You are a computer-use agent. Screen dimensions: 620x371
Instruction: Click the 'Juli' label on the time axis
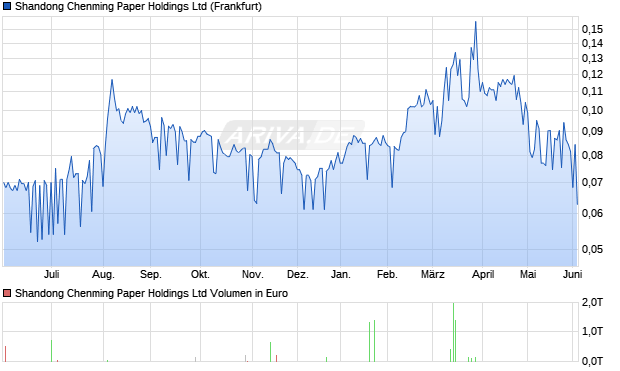[x=52, y=274]
